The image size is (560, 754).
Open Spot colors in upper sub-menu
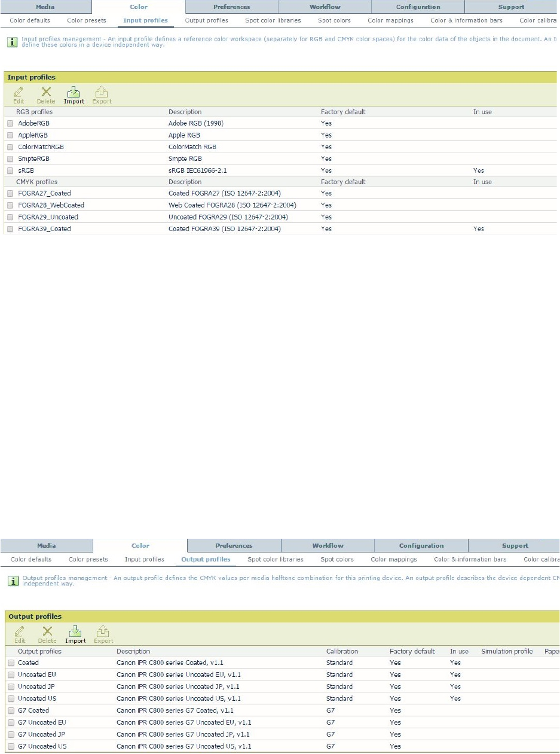pyautogui.click(x=335, y=20)
